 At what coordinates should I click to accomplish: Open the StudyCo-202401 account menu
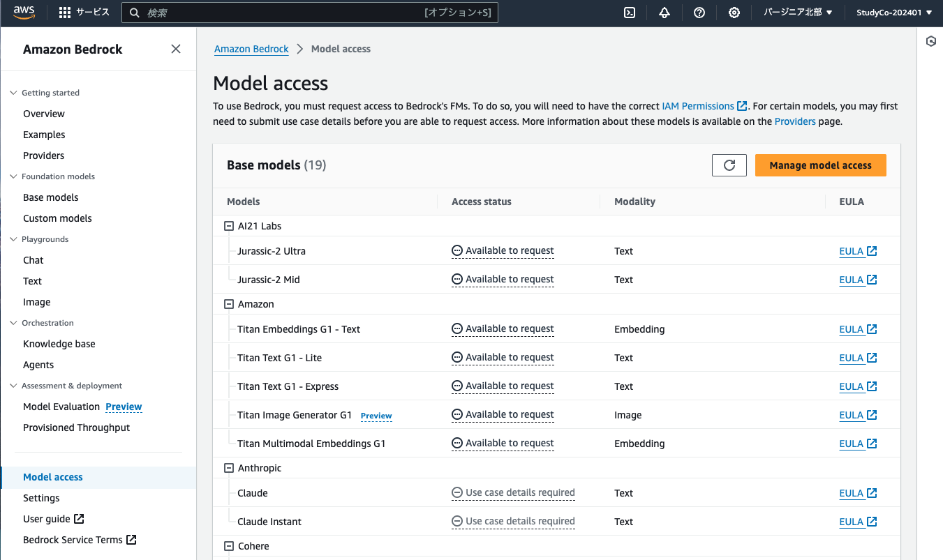tap(893, 12)
